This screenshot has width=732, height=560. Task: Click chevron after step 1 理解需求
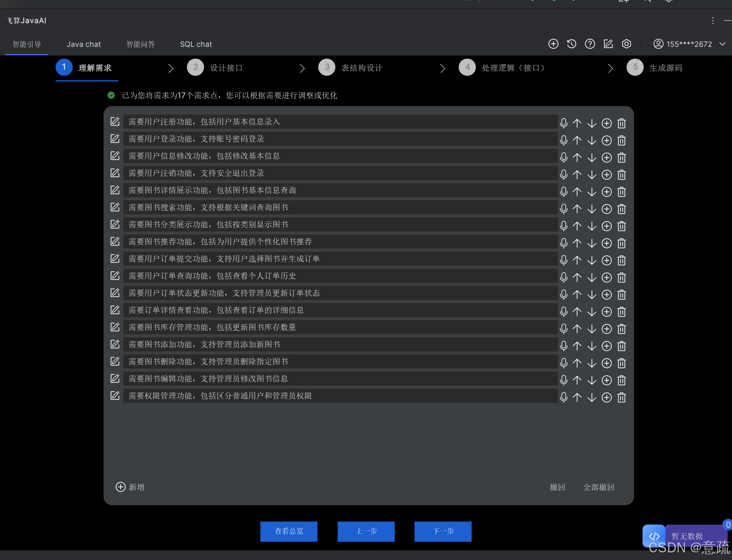171,68
